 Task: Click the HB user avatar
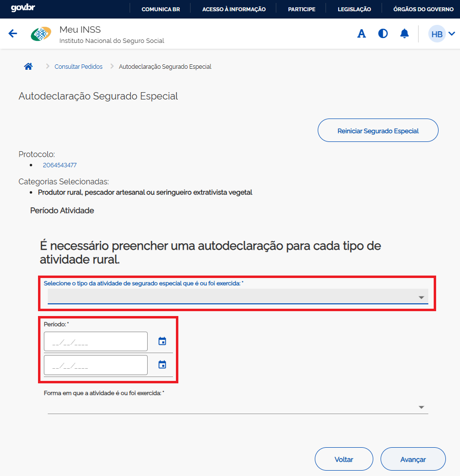(x=437, y=34)
